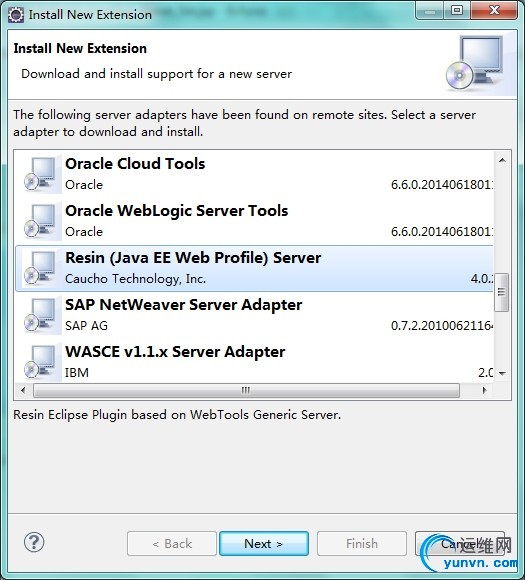Click the vertical scrollbar thumb
Screen dimensions: 525x580
(502, 292)
